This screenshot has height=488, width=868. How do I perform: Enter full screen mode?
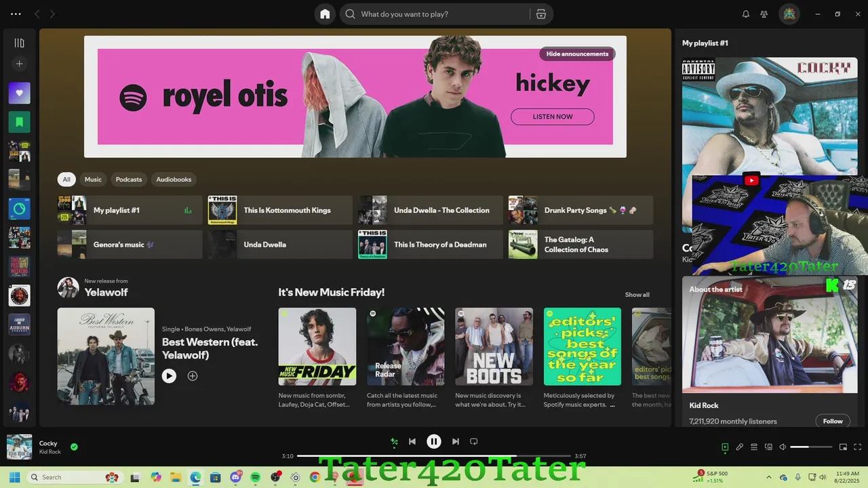[x=858, y=447]
